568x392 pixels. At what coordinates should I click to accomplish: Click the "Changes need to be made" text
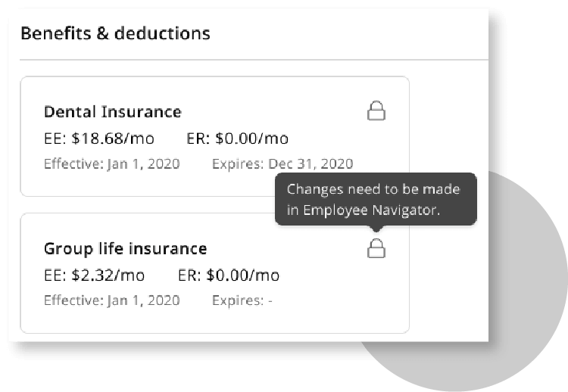coord(373,189)
